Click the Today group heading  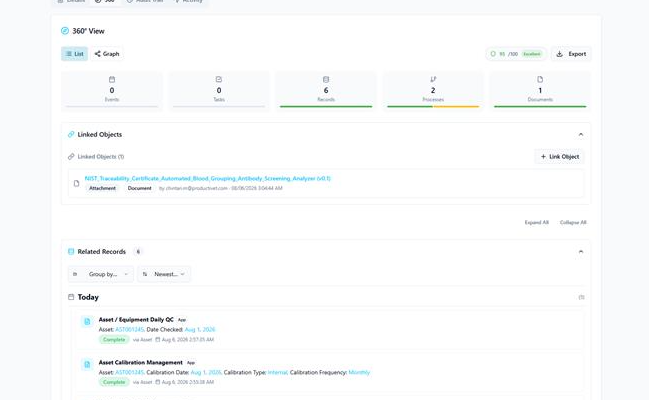[88, 297]
